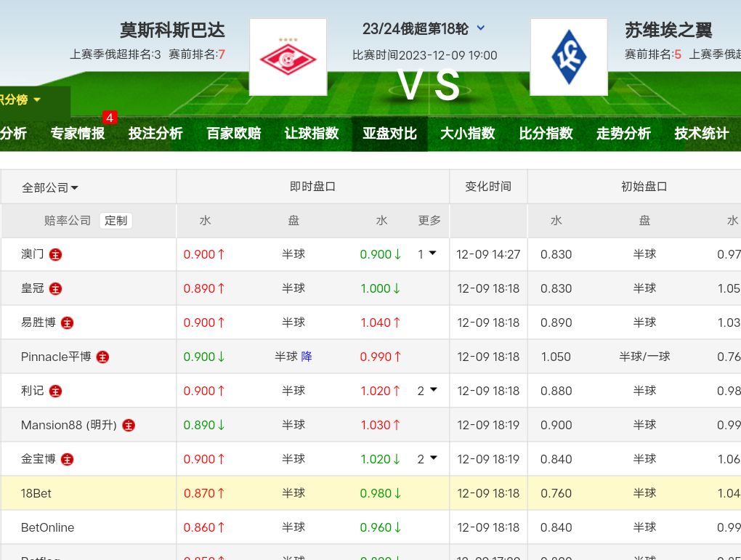Select the highlighted 18Bet company row

click(x=36, y=493)
